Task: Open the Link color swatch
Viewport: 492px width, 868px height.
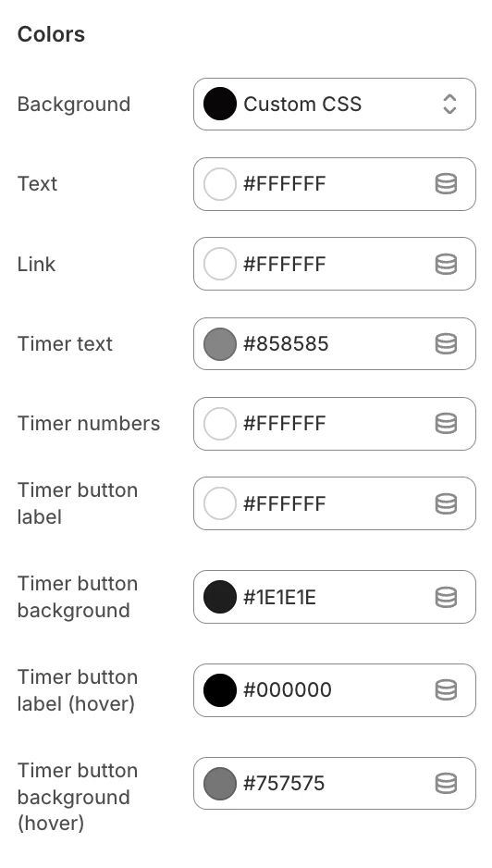Action: (220, 264)
